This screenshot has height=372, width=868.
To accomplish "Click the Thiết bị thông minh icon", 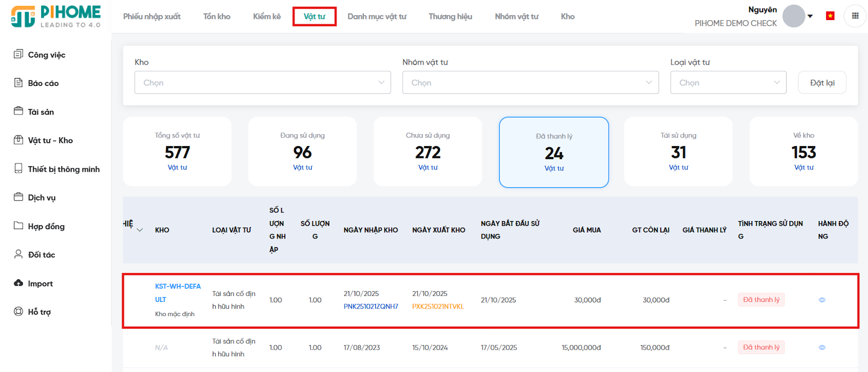I will (x=18, y=168).
